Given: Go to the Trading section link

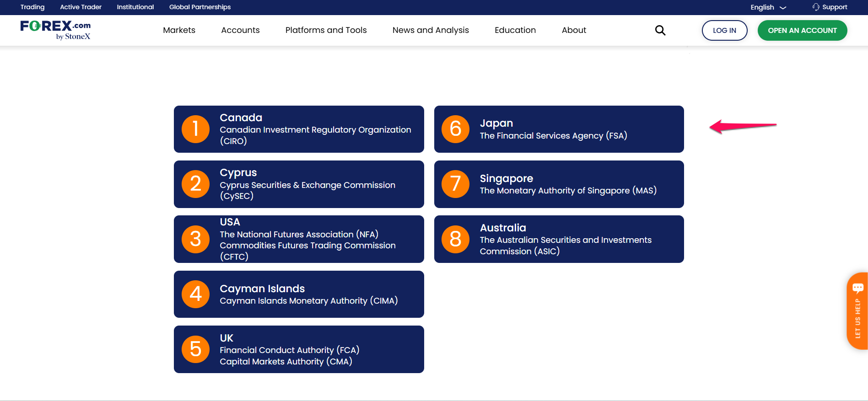Looking at the screenshot, I should click(x=32, y=7).
